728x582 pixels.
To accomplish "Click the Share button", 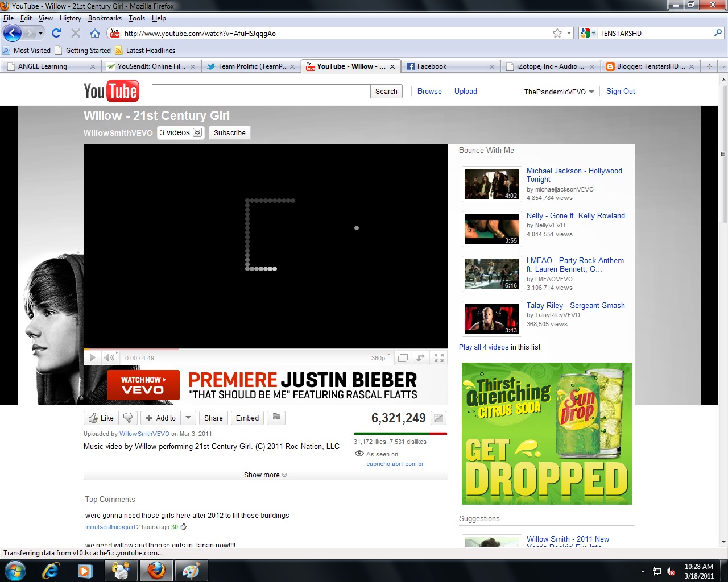I will pos(213,418).
